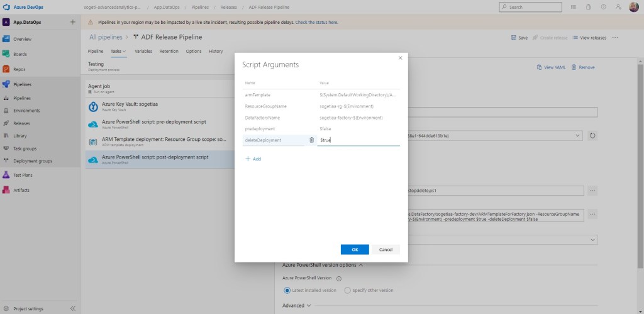This screenshot has height=314, width=644.
Task: Open Boards from the sidebar icon
Action: tap(6, 54)
